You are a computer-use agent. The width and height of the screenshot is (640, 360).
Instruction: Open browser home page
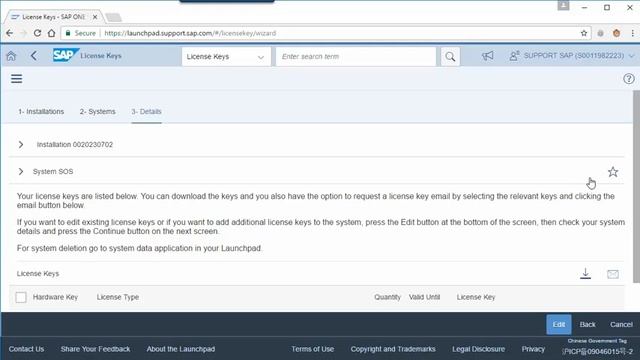click(51, 33)
